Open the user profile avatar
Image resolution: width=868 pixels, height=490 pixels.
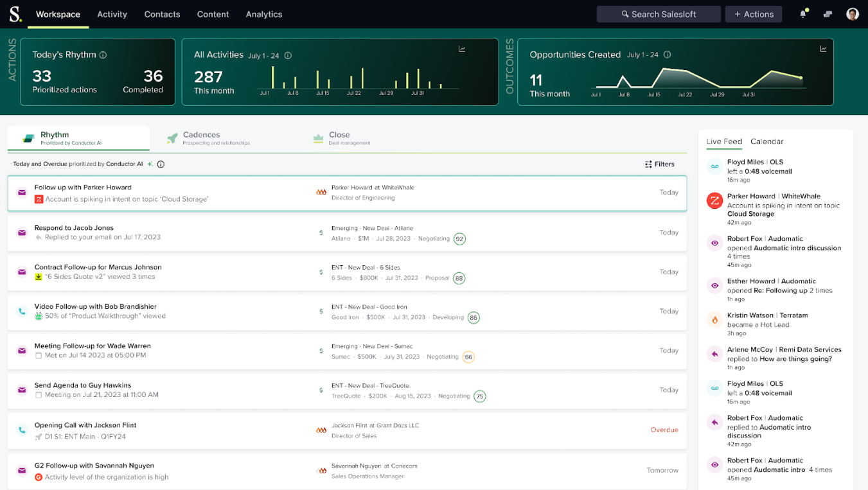[853, 14]
